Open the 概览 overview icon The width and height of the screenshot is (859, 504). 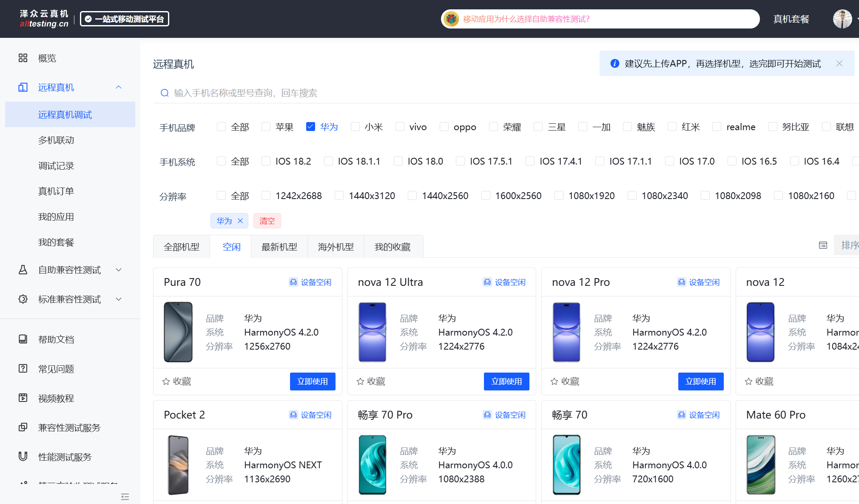(x=23, y=58)
